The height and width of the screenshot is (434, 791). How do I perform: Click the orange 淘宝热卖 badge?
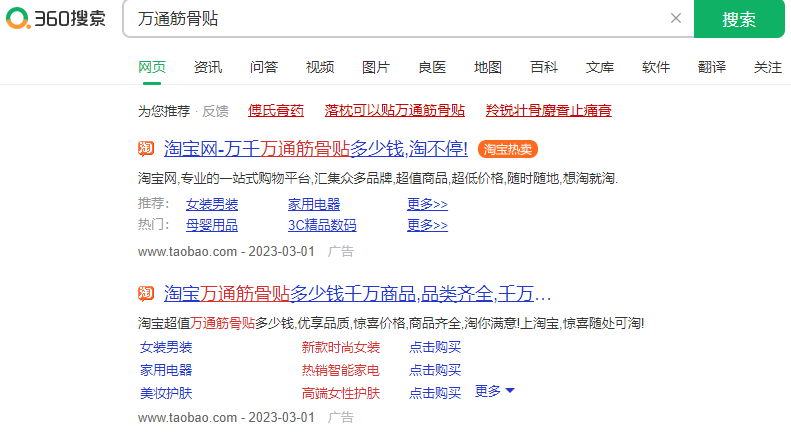click(507, 149)
